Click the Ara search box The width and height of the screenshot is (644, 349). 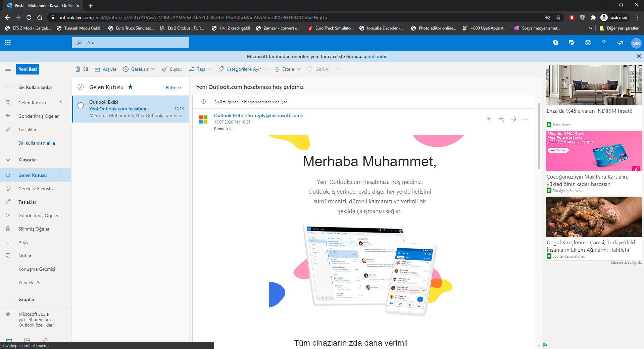[x=131, y=43]
